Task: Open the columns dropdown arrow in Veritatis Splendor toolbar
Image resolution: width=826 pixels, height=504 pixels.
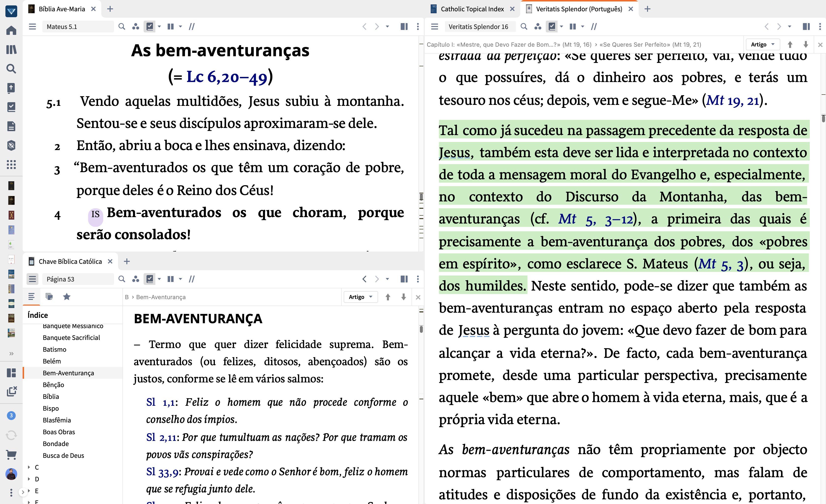Action: (x=582, y=27)
